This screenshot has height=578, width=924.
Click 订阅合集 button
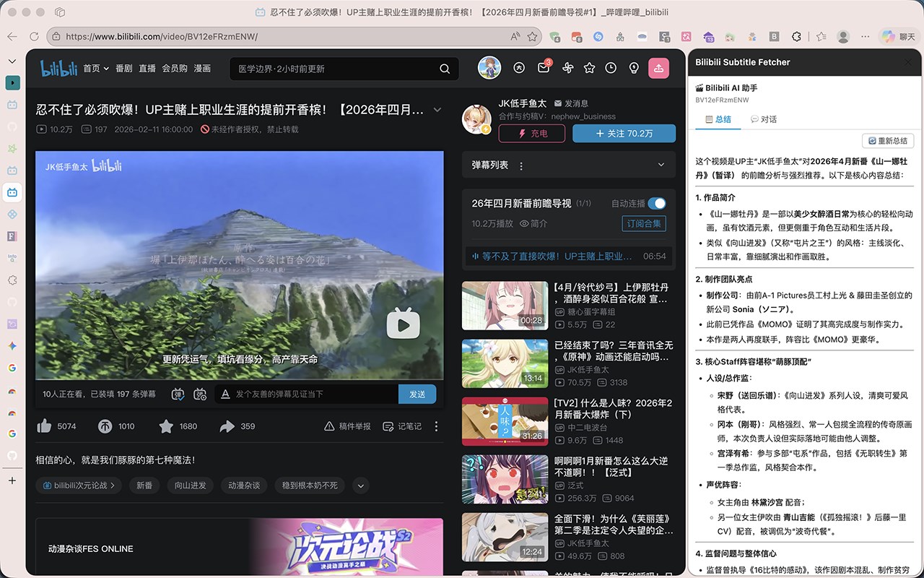[x=644, y=223]
